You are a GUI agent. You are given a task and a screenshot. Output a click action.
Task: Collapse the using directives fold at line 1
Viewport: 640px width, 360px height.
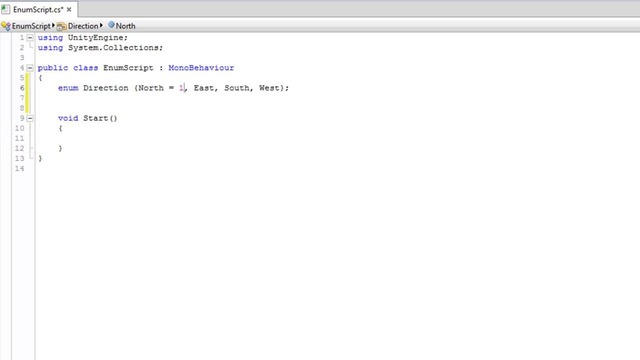(x=30, y=38)
